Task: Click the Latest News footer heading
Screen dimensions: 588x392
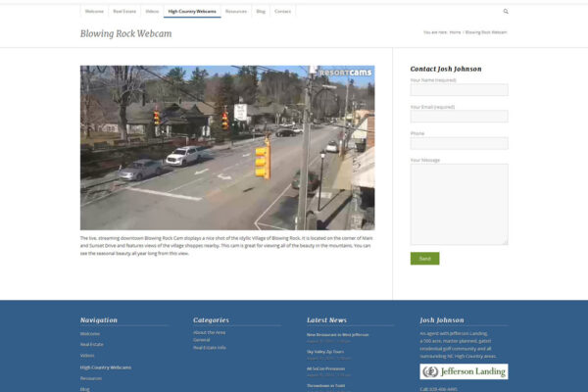Action: click(x=326, y=320)
